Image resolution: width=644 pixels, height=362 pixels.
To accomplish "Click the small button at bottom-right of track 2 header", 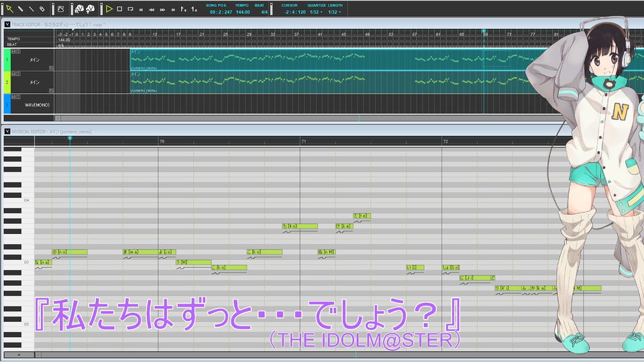I will 52,90.
